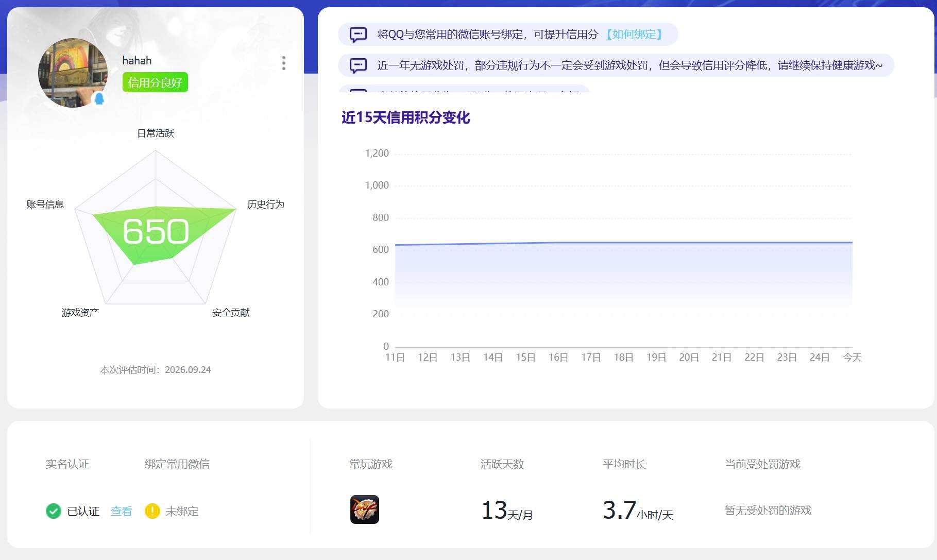
Task: Click the yellow unbound warning icon
Action: [x=152, y=511]
